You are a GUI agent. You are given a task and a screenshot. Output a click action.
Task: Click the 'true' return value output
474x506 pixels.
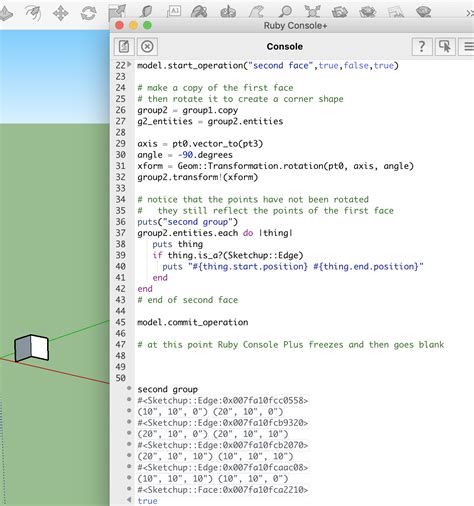[147, 500]
